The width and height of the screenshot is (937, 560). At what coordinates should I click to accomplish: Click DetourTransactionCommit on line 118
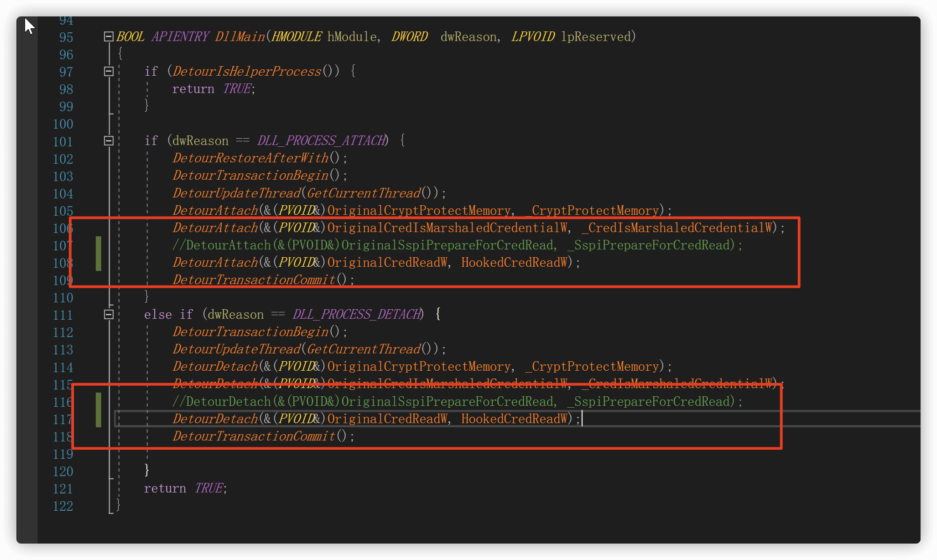point(254,436)
